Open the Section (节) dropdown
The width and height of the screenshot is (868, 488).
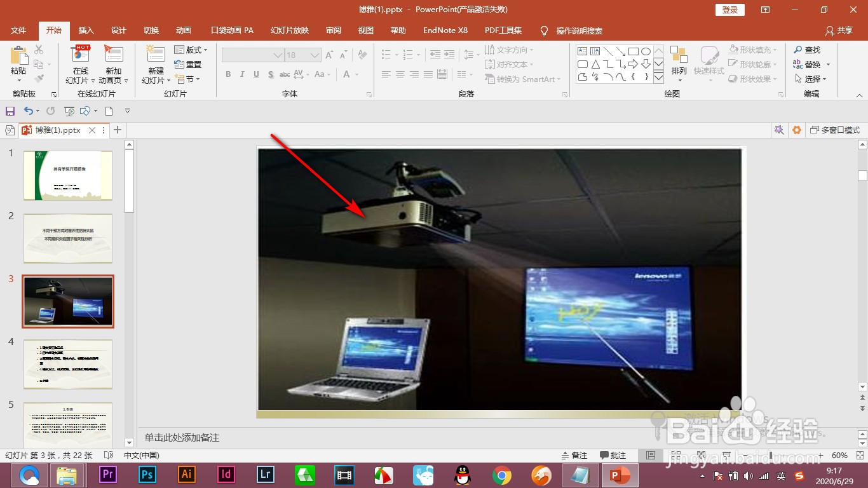click(187, 79)
